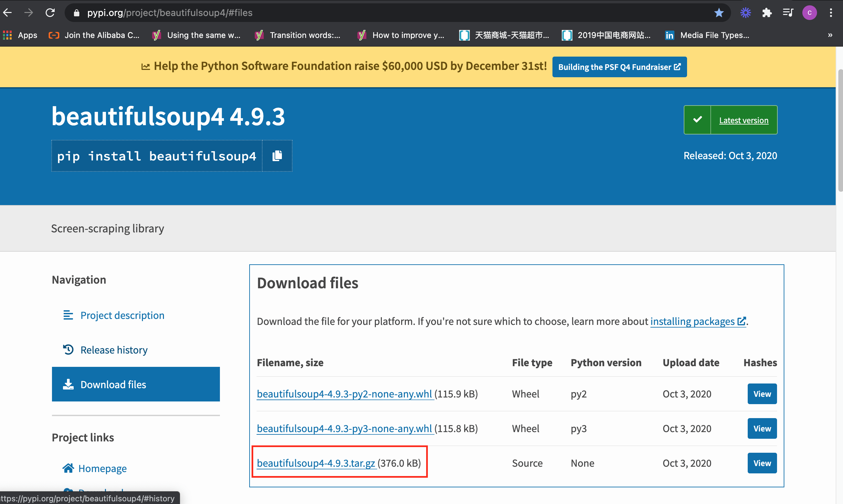Open the purple profile avatar
This screenshot has width=843, height=504.
(x=809, y=13)
